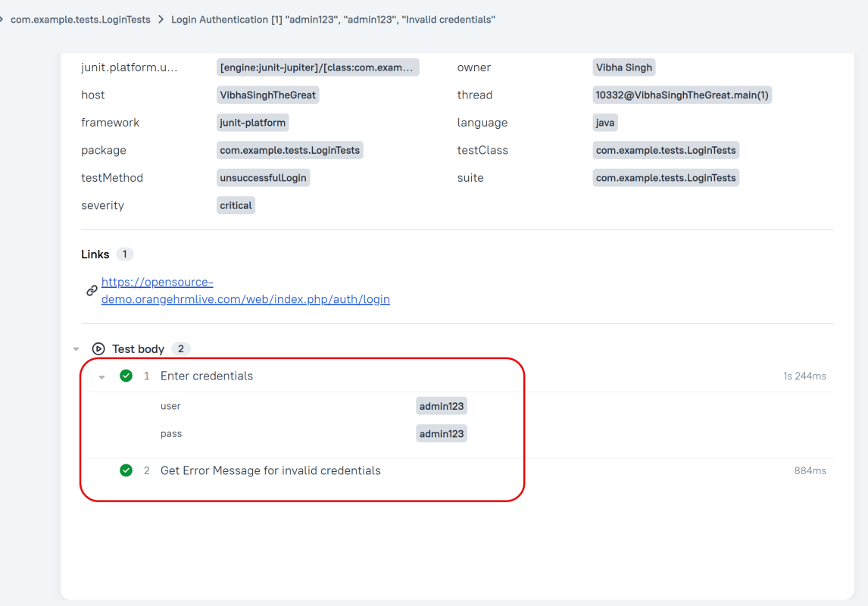This screenshot has width=868, height=606.
Task: Open the OrangeHRM demo login link
Action: (245, 291)
